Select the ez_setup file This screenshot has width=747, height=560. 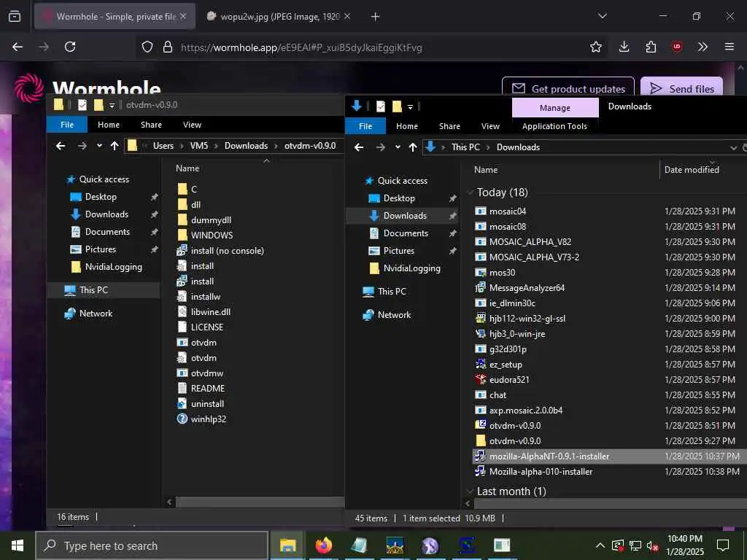click(x=506, y=365)
